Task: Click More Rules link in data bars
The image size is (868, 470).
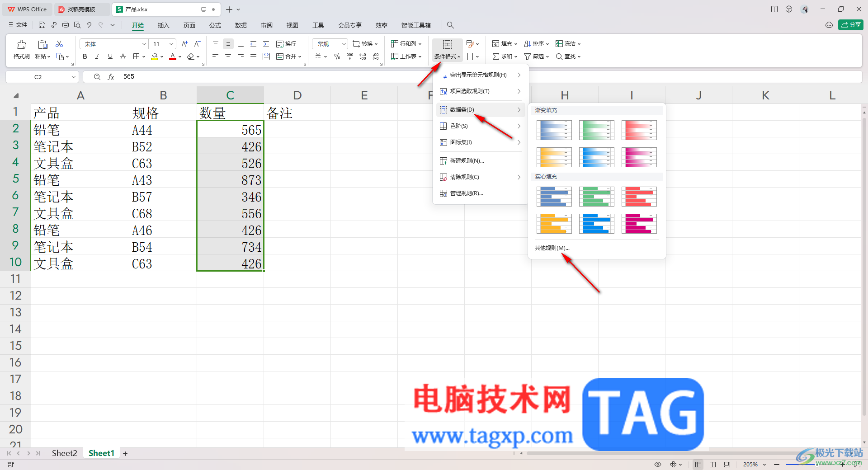Action: 552,248
